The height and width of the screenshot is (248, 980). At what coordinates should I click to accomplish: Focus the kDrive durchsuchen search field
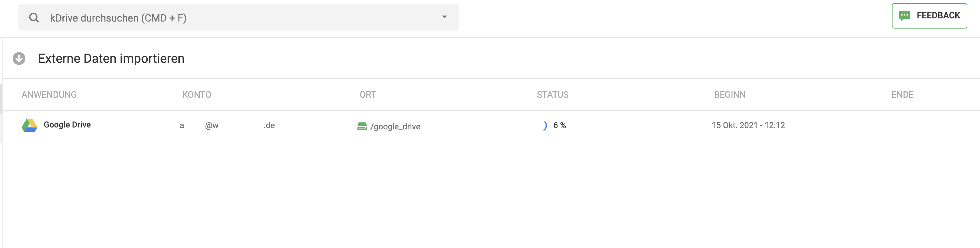[239, 17]
